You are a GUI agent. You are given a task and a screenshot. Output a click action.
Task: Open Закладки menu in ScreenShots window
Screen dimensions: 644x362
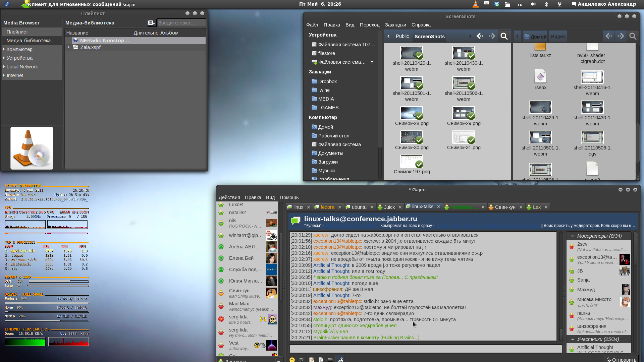tap(395, 25)
